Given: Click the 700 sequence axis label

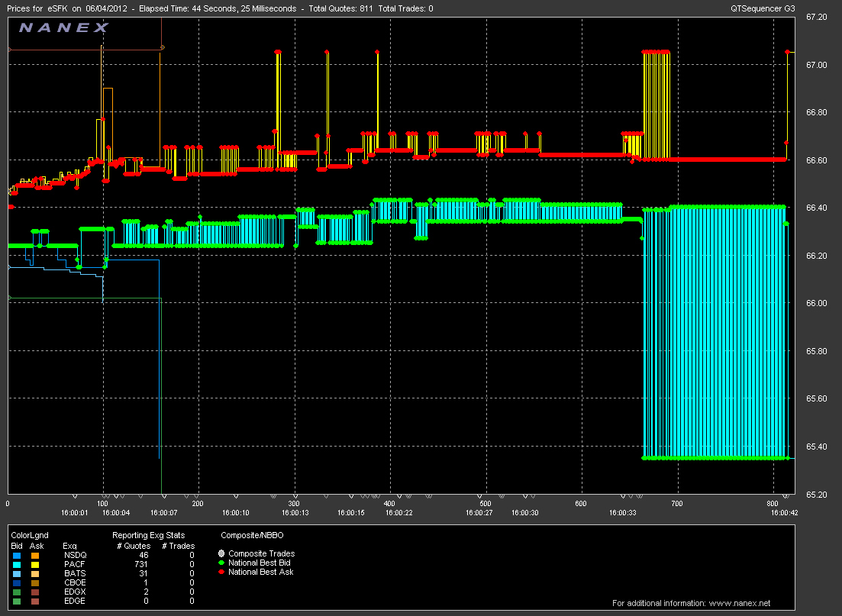Looking at the screenshot, I should [x=676, y=504].
